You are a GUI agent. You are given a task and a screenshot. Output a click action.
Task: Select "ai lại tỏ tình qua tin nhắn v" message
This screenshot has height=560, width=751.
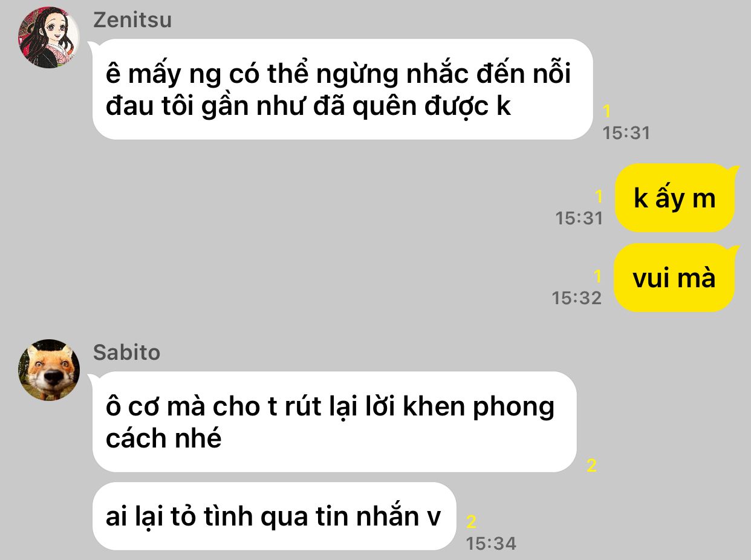pos(273,516)
